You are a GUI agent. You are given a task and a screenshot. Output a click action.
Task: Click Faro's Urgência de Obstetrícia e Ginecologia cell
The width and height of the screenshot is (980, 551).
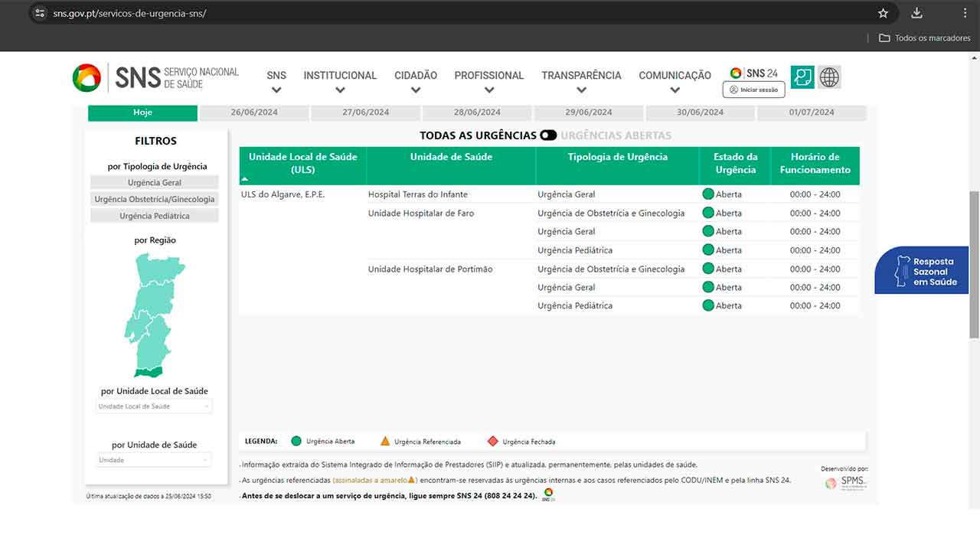point(611,214)
